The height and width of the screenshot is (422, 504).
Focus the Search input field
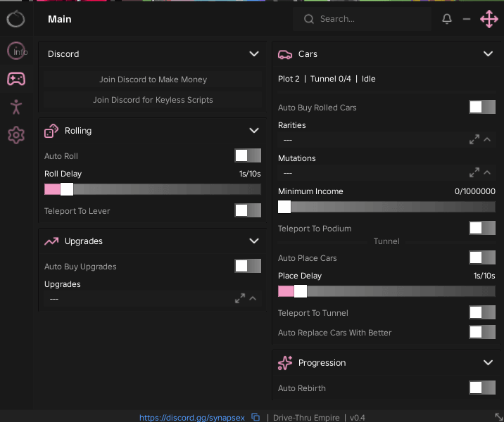[362, 19]
